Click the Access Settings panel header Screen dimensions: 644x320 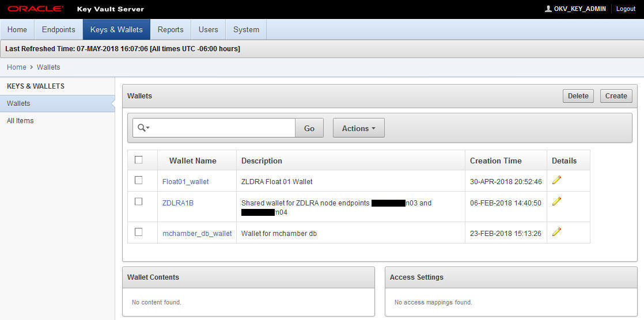point(511,277)
